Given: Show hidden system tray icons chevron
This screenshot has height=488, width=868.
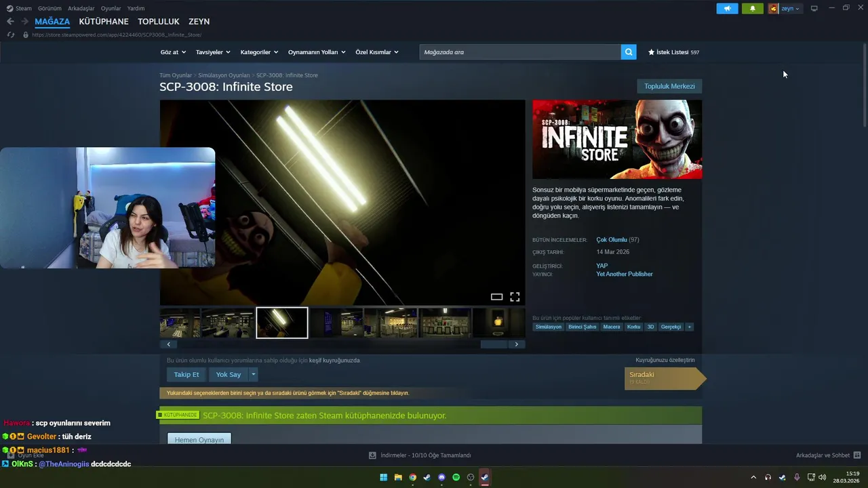Looking at the screenshot, I should [x=753, y=477].
